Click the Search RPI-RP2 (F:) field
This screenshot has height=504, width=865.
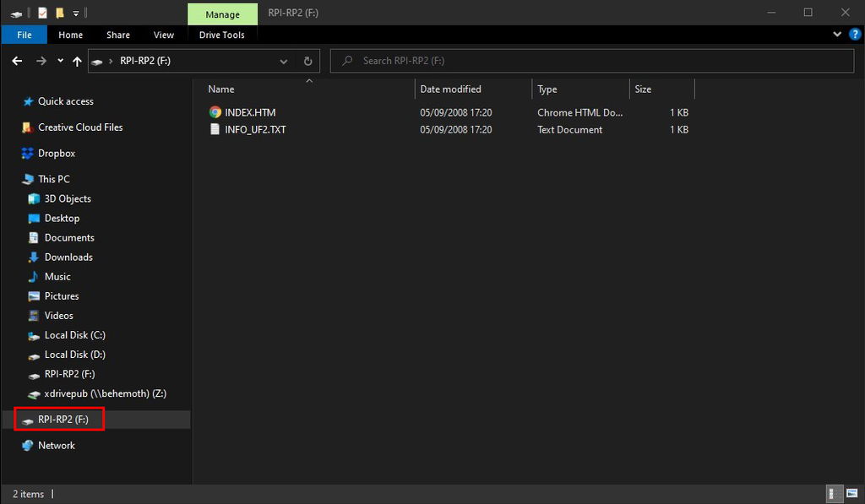(591, 61)
